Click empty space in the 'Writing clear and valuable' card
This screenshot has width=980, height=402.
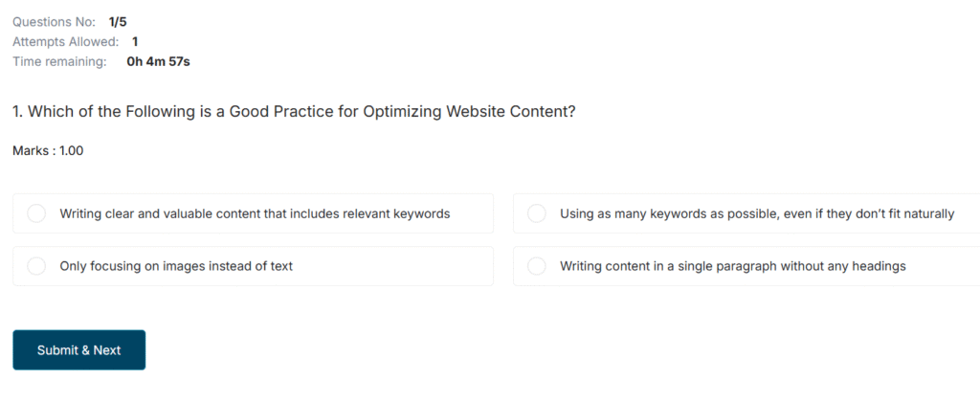(x=474, y=213)
